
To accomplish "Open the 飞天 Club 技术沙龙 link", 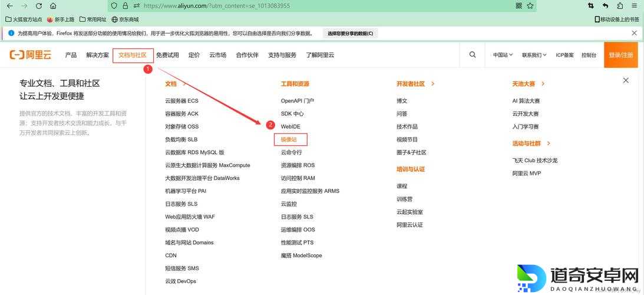I will (535, 160).
